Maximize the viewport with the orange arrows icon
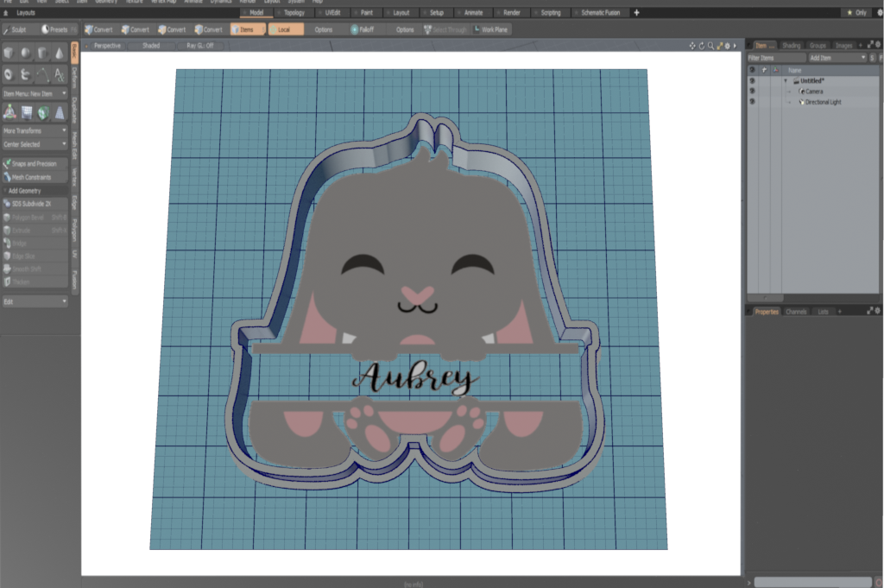884x588 pixels. click(x=719, y=46)
